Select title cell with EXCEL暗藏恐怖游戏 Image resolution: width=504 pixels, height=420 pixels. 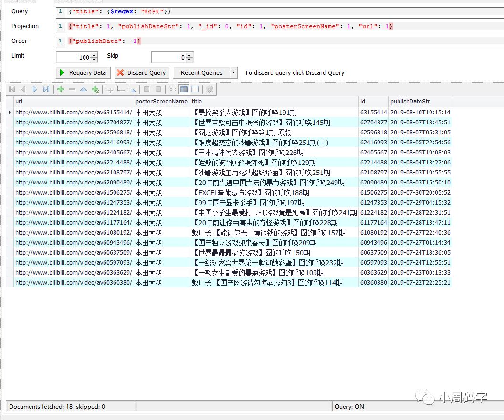click(x=274, y=192)
